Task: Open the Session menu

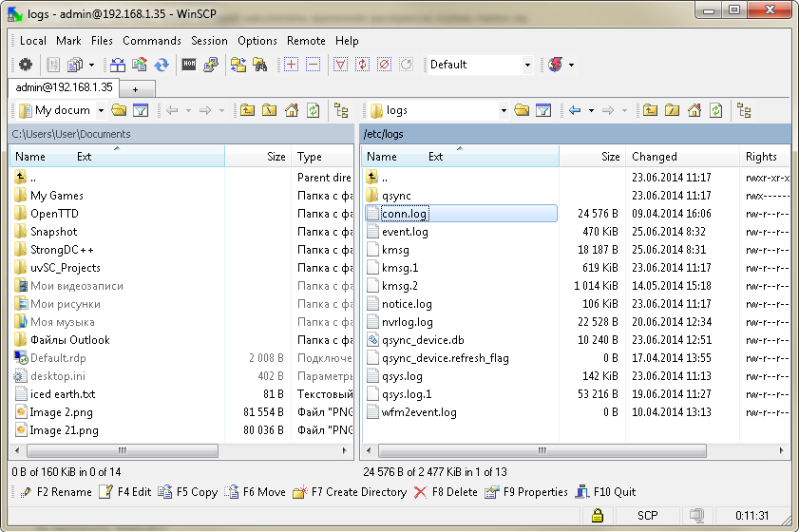Action: 209,41
